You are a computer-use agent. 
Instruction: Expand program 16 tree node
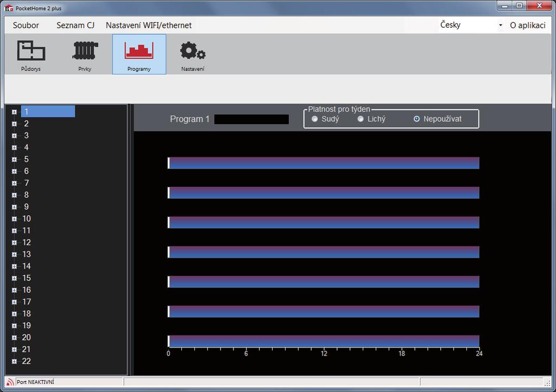[14, 290]
